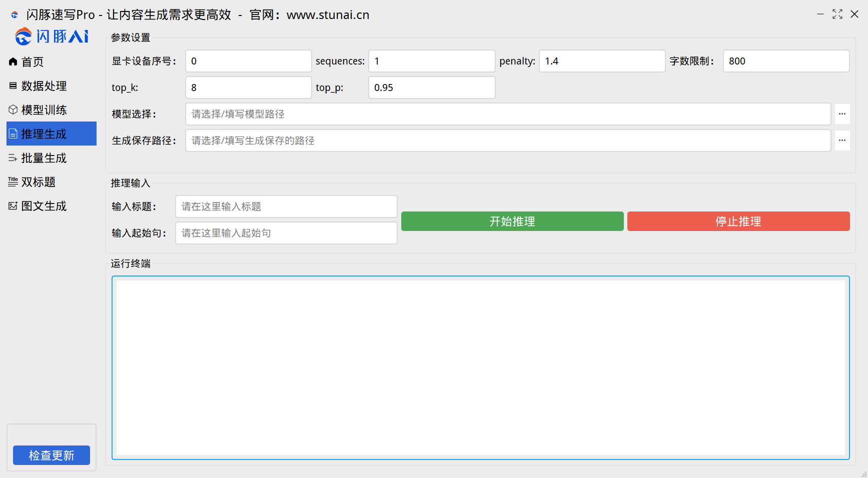The image size is (868, 478).
Task: Focus the 显卡设备序号 field
Action: click(249, 61)
